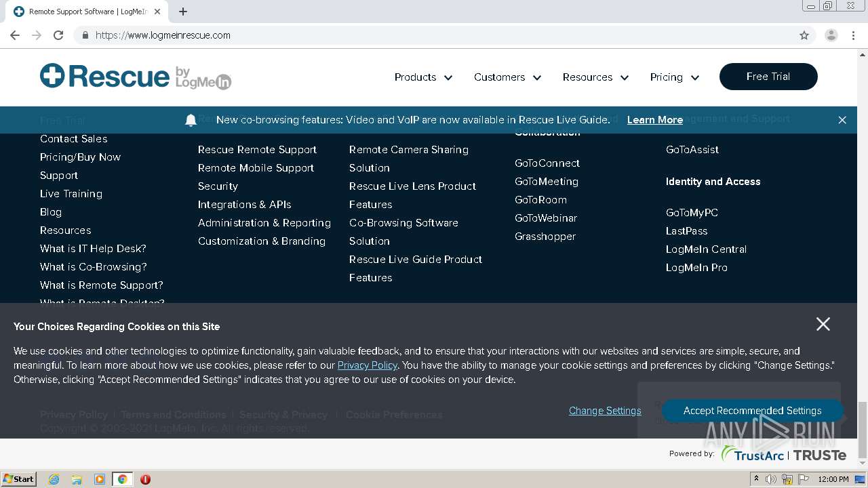Open GoToAssist link
This screenshot has width=868, height=488.
click(x=692, y=150)
